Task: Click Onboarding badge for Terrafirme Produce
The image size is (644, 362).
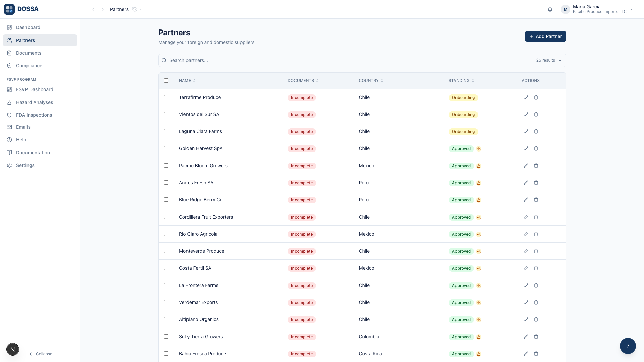Action: click(x=463, y=98)
